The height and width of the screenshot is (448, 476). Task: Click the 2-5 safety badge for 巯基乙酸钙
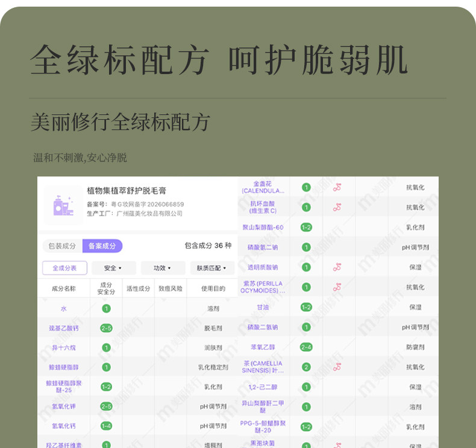tap(106, 328)
